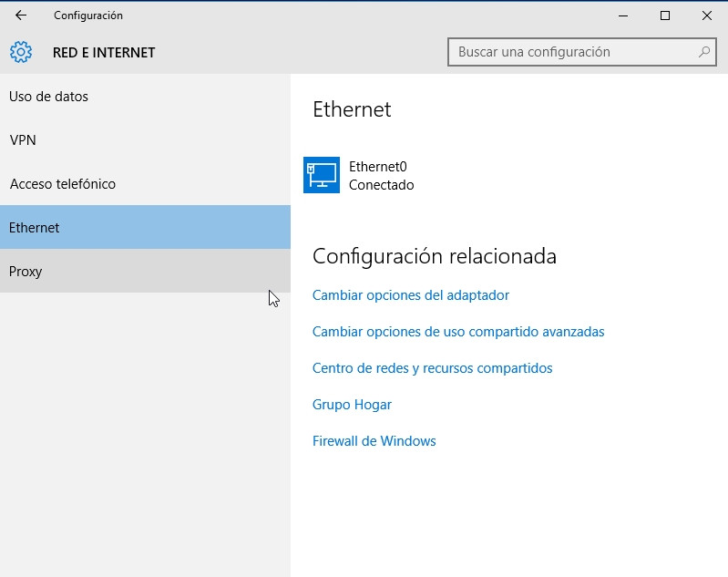Open the Proxy settings section
The image size is (728, 577).
click(26, 272)
